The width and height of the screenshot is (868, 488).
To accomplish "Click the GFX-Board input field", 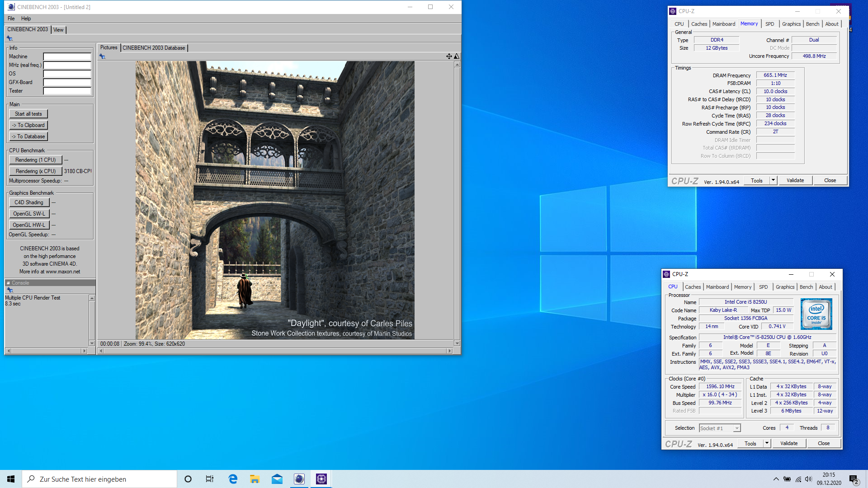I will [x=67, y=82].
